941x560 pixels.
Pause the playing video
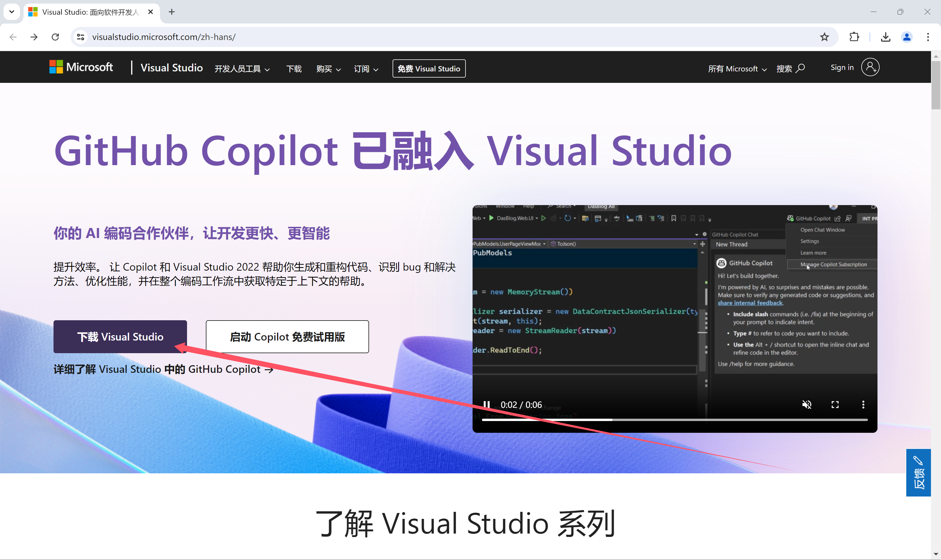pos(487,404)
